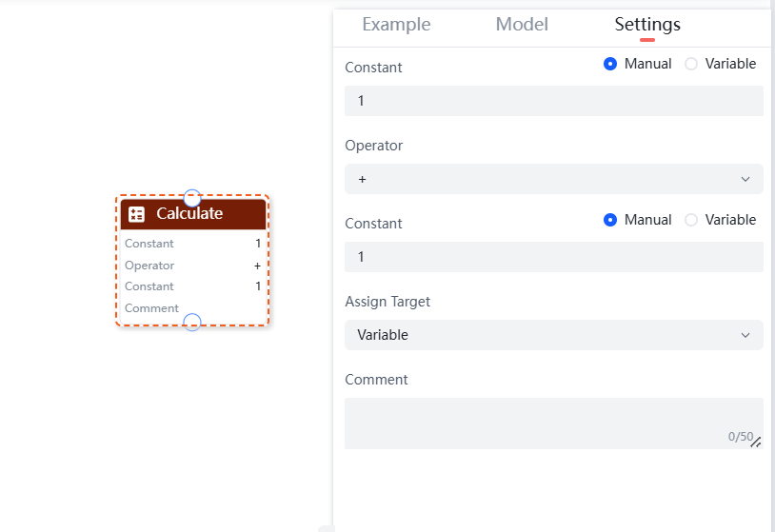Focus the Comment text area

pos(543,423)
